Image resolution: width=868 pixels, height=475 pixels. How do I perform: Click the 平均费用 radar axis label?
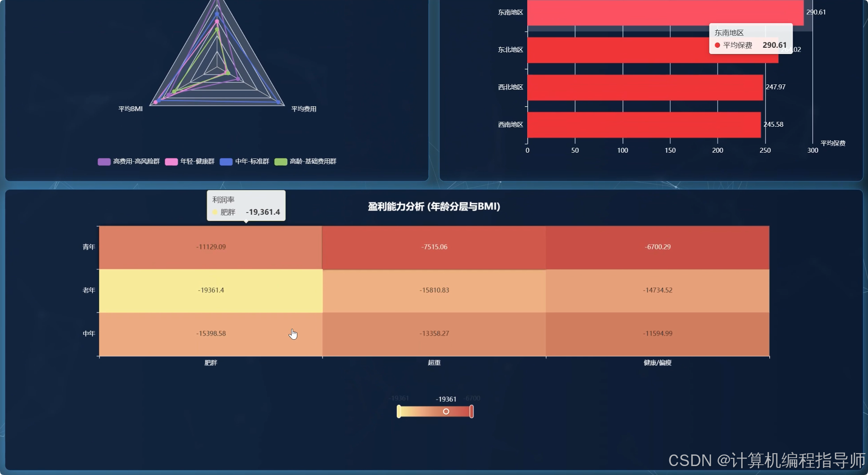tap(304, 109)
